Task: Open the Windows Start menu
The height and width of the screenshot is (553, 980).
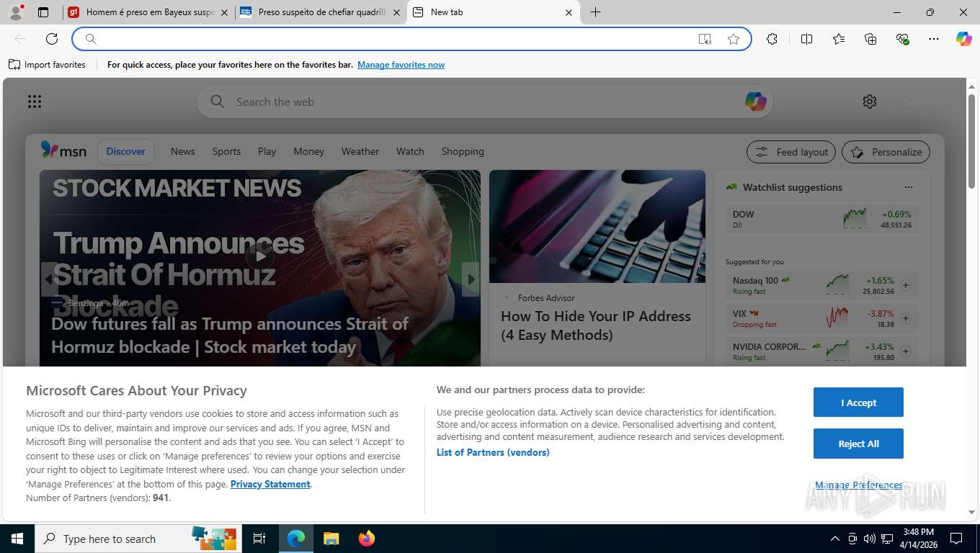Action: (x=17, y=539)
